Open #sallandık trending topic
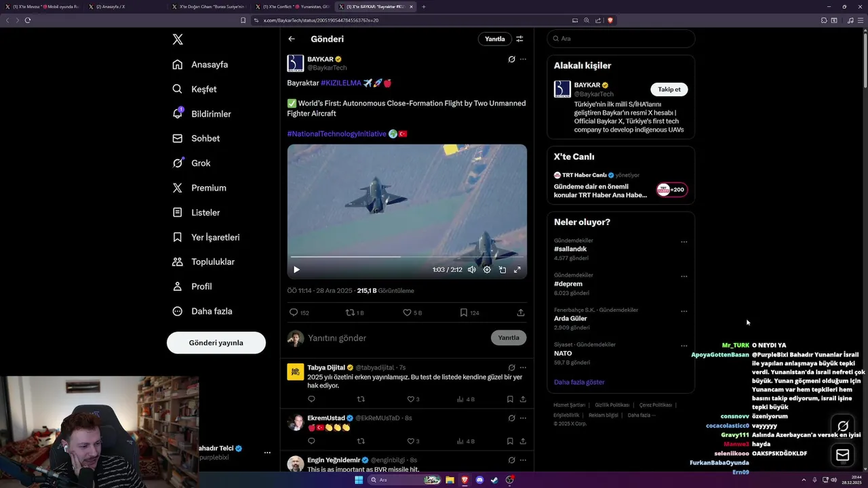 point(570,249)
